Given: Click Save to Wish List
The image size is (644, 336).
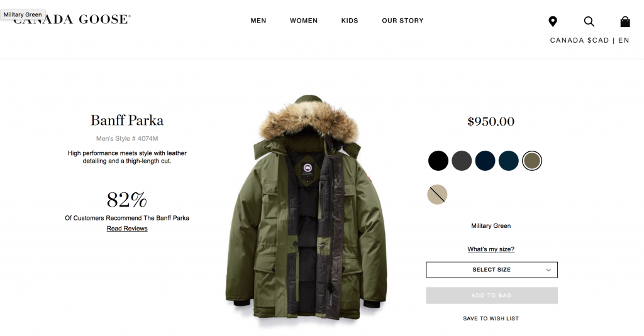Looking at the screenshot, I should click(x=491, y=318).
